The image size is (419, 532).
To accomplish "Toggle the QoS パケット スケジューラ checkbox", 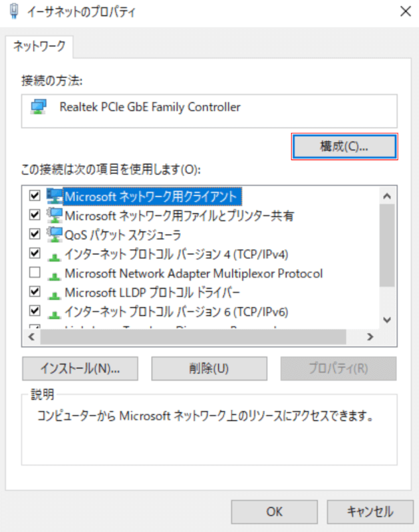I will click(x=35, y=235).
